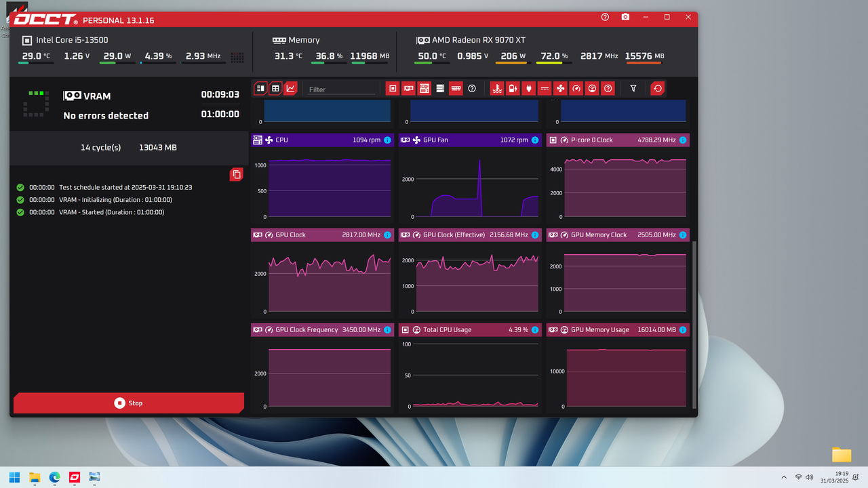
Task: Toggle battery power sensors filter
Action: pyautogui.click(x=513, y=88)
